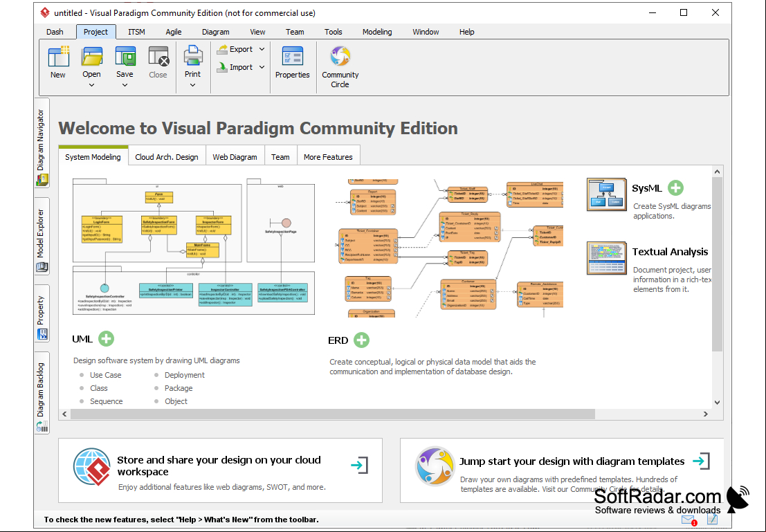Add a new UML diagram with the plus icon
The width and height of the screenshot is (766, 532).
tap(106, 338)
